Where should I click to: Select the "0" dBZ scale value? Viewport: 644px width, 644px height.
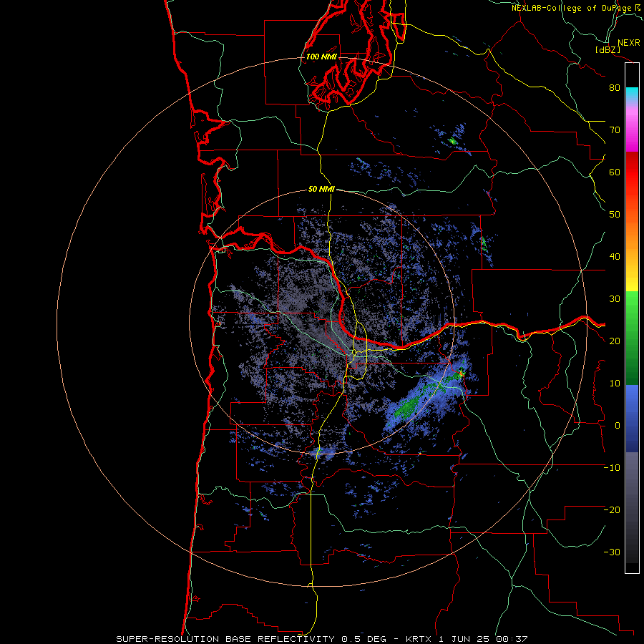click(x=618, y=426)
